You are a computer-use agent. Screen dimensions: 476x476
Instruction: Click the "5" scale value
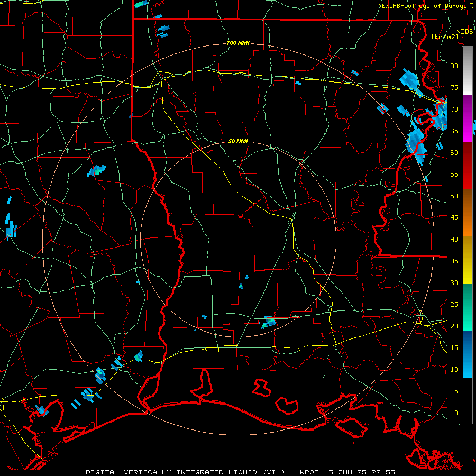click(x=456, y=391)
